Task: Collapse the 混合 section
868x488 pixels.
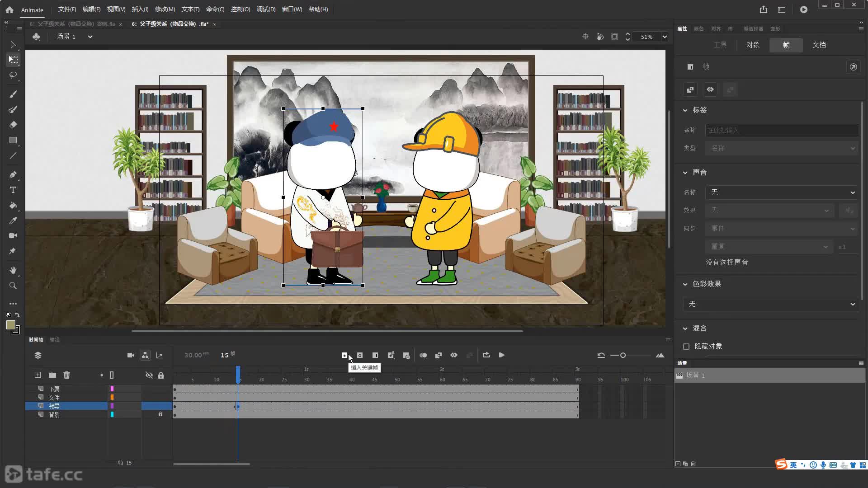Action: click(685, 328)
